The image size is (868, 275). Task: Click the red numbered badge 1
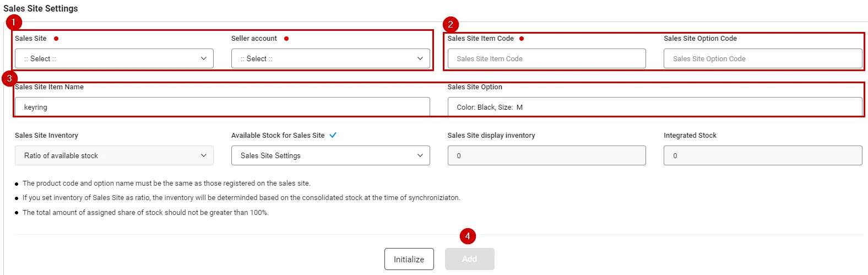[x=14, y=23]
